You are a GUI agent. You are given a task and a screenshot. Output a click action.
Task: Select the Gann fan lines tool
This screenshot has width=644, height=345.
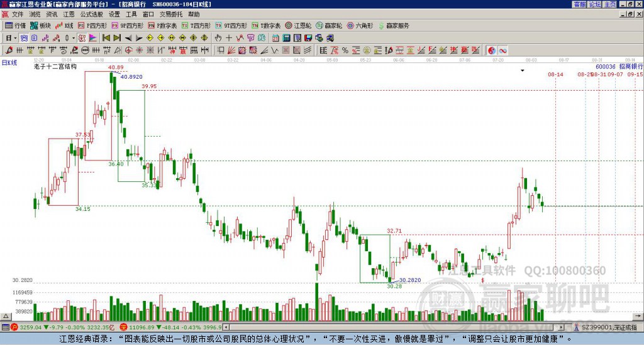[231, 50]
